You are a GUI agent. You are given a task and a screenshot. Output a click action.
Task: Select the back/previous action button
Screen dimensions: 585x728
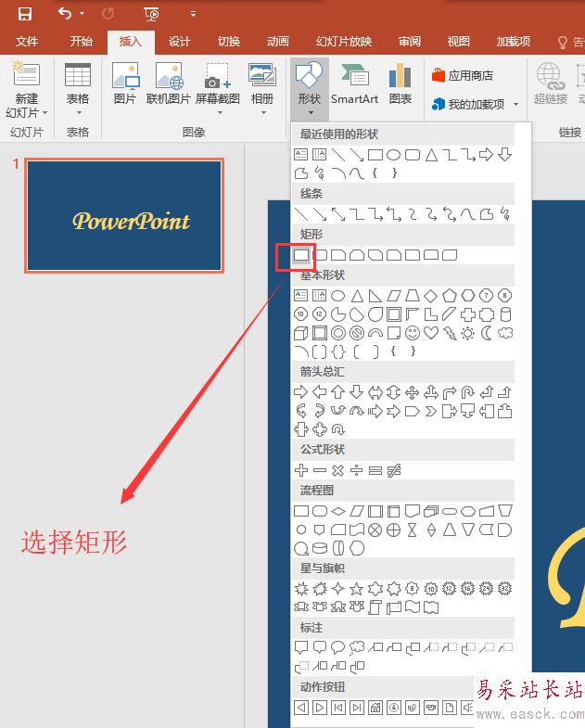pyautogui.click(x=301, y=708)
